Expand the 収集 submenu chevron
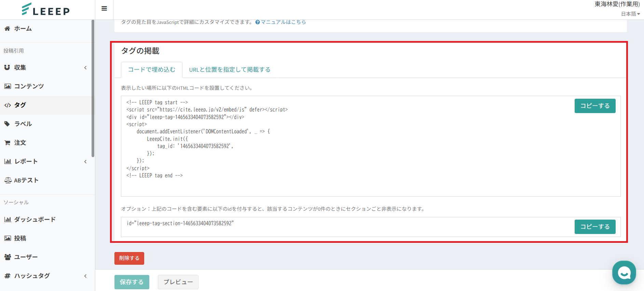 click(x=85, y=68)
